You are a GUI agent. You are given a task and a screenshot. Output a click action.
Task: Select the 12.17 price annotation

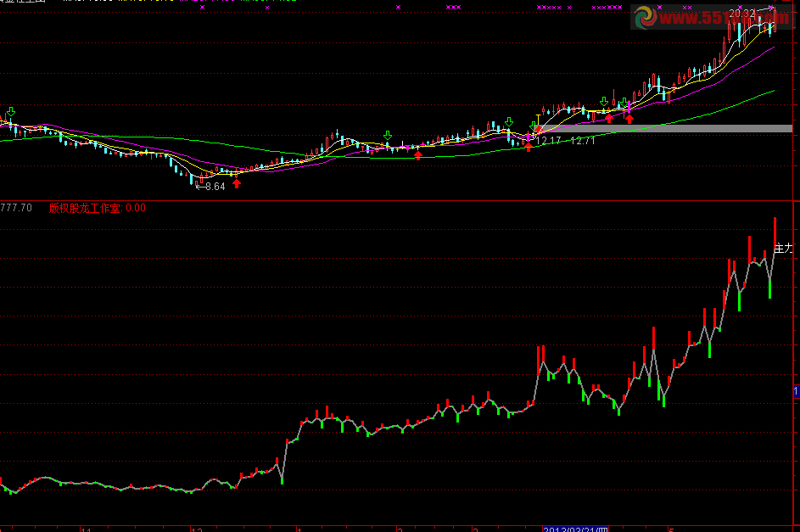click(x=549, y=141)
